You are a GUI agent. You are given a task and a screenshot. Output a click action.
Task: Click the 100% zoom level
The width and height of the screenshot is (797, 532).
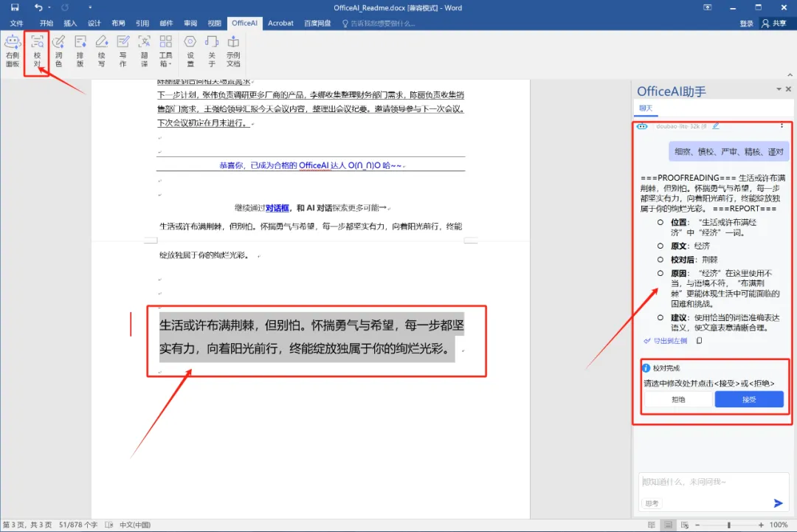[x=779, y=525]
